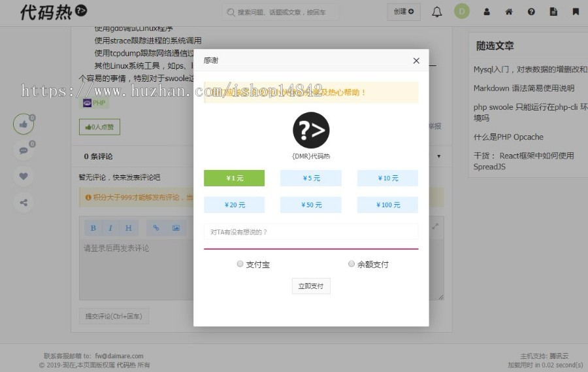588x372 pixels.
Task: Click the comment bubble icon in sidebar
Action: point(24,150)
